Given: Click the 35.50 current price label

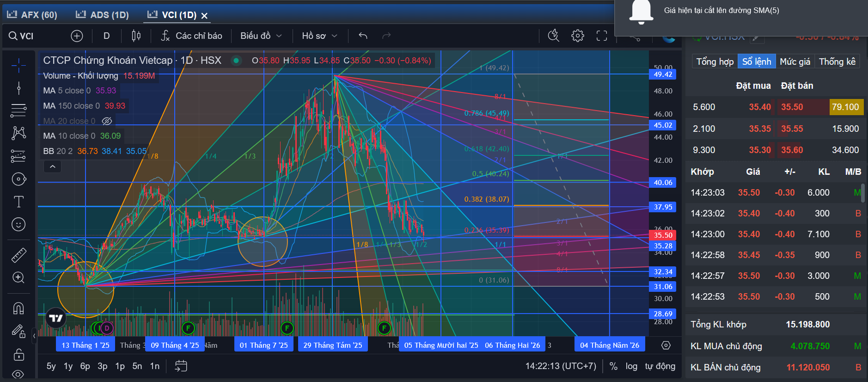Looking at the screenshot, I should point(663,235).
